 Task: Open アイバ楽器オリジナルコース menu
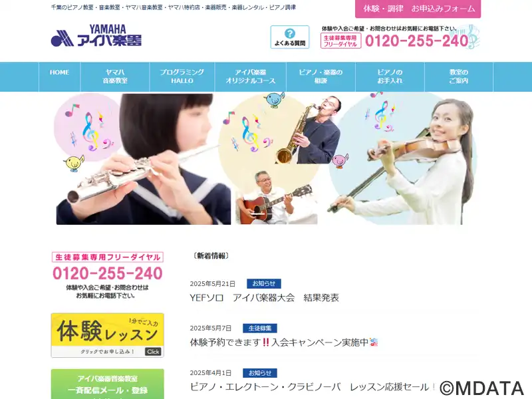coord(251,76)
